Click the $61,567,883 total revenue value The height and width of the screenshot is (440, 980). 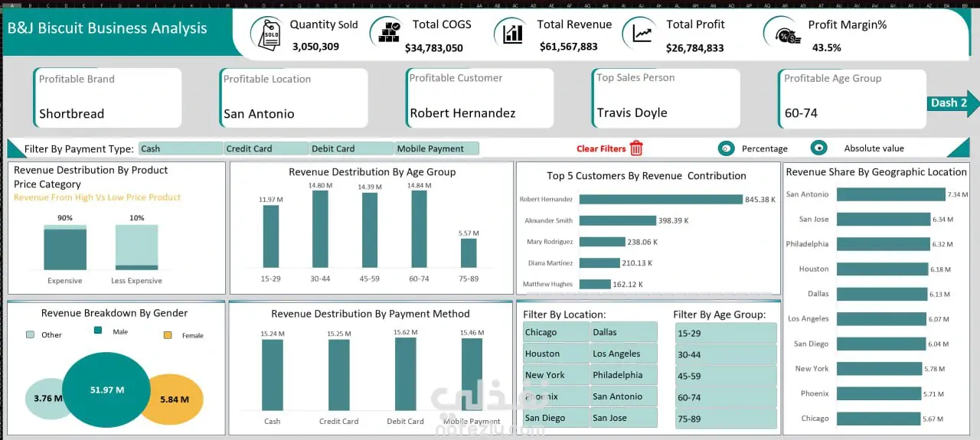568,47
